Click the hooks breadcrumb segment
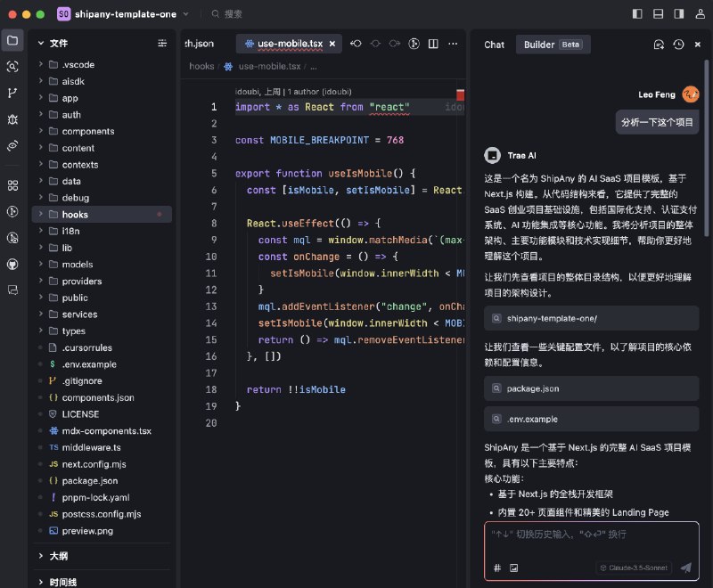The height and width of the screenshot is (588, 713). [x=201, y=66]
